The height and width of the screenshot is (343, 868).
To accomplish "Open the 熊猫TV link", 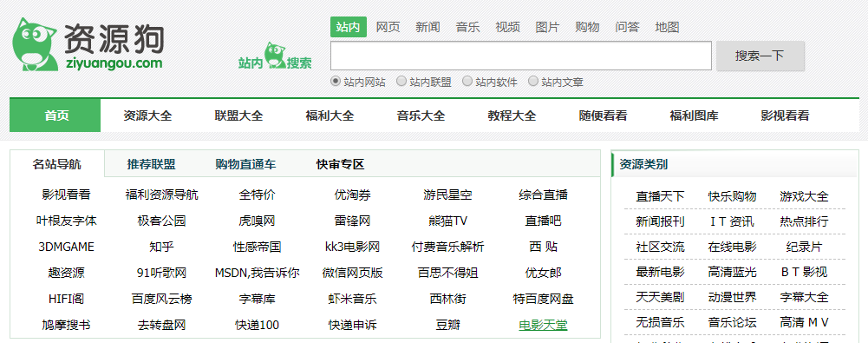I will [x=447, y=221].
